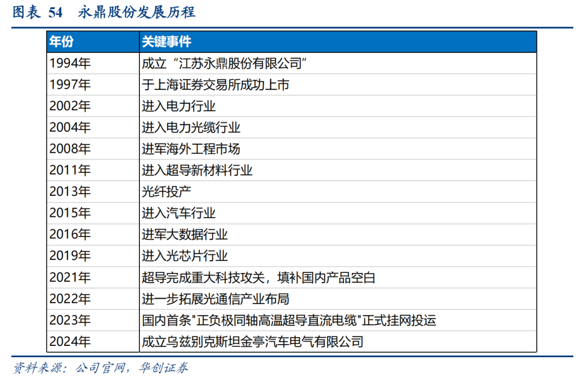The height and width of the screenshot is (379, 588).
Task: Click the event "进入光芯片行业"
Action: pyautogui.click(x=185, y=256)
